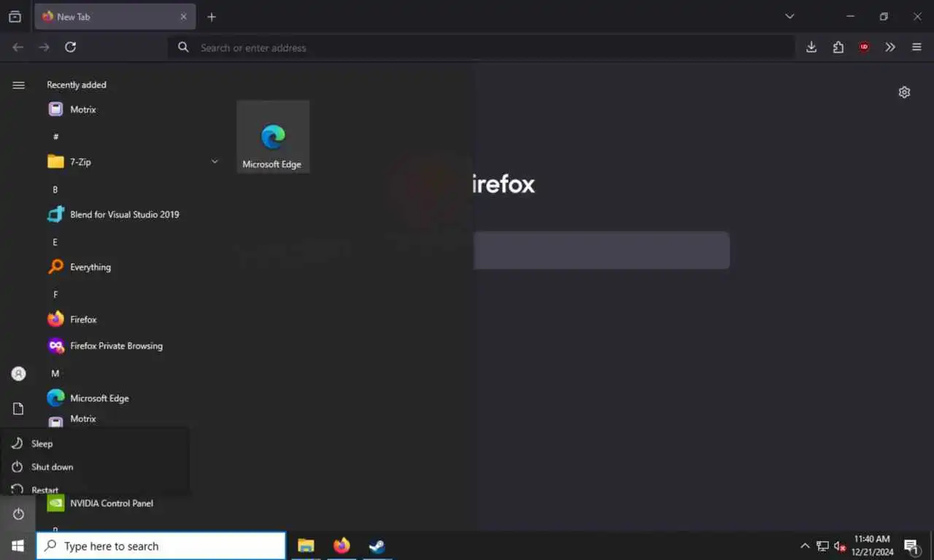Viewport: 934px width, 560px height.
Task: Show more tools via the double-chevron overflow
Action: 890,47
